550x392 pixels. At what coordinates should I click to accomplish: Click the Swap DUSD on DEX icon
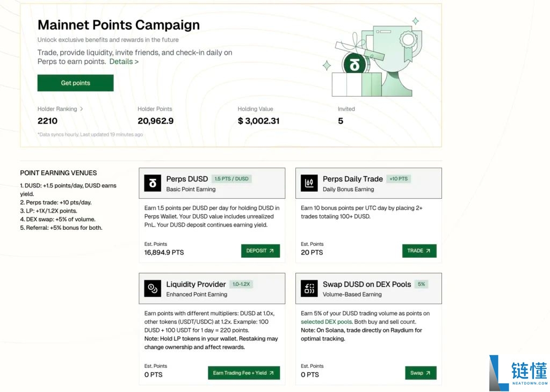[309, 288]
